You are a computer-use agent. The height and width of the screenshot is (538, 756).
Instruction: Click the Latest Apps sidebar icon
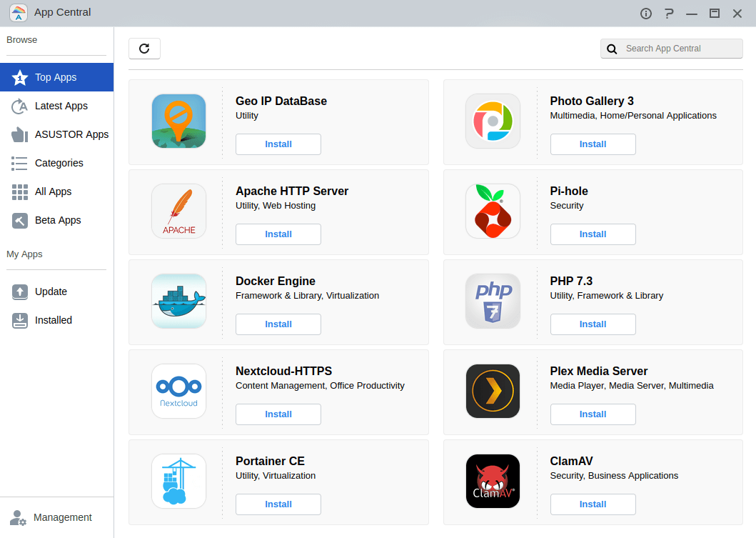[20, 106]
